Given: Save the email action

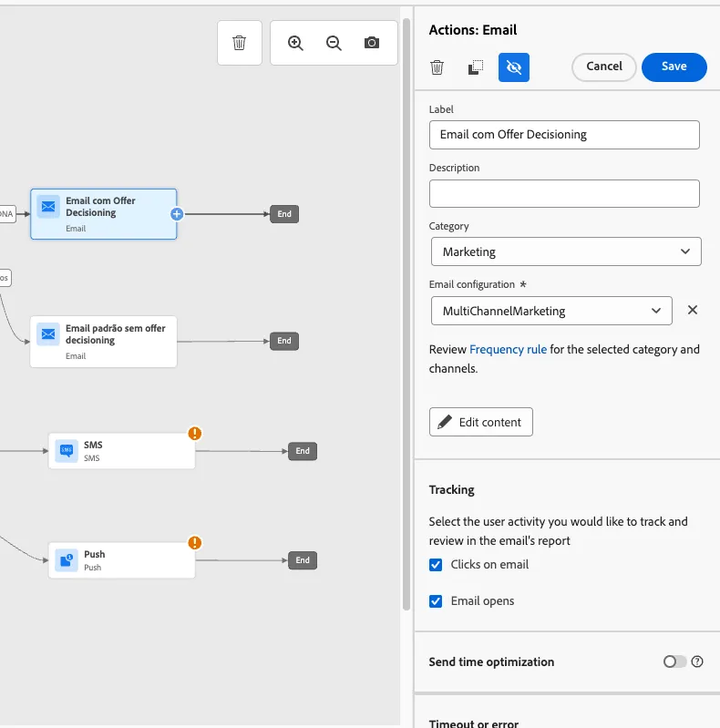Looking at the screenshot, I should [674, 67].
